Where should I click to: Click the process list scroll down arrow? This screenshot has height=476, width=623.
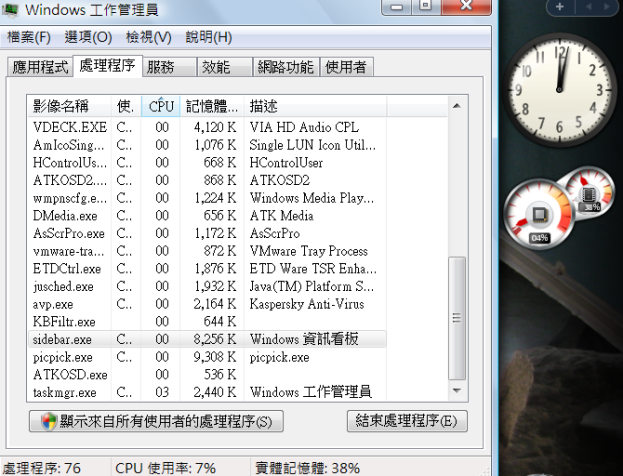click(457, 391)
